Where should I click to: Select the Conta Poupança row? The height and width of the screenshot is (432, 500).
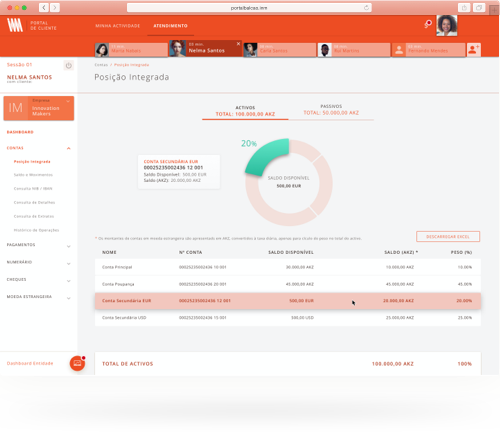[288, 284]
